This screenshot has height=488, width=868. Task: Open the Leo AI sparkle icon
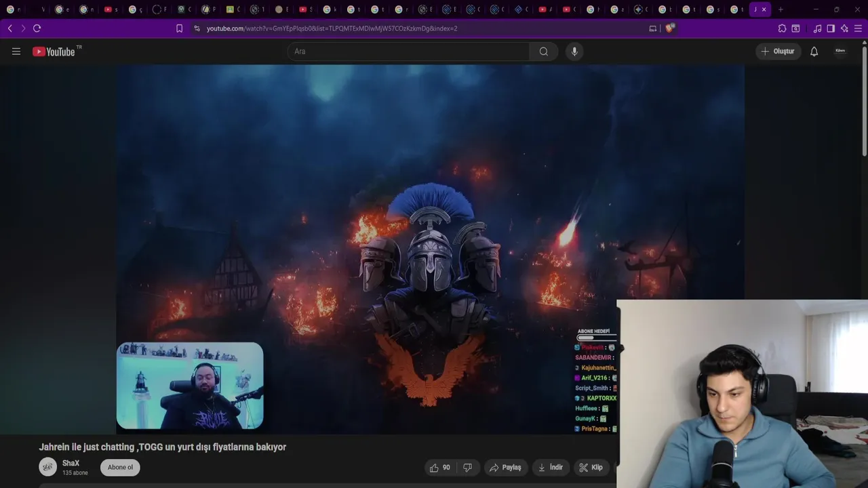(844, 28)
